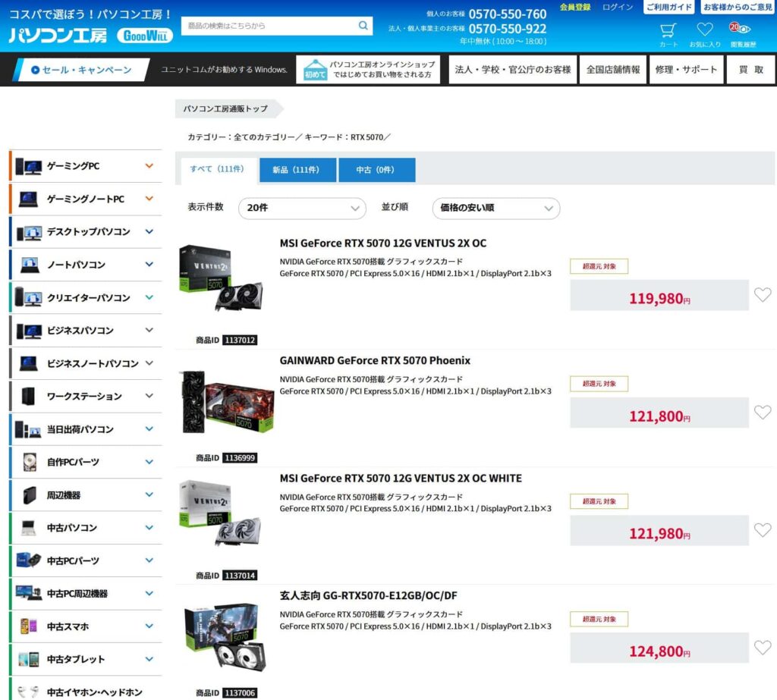
Task: Click 商品ID 1137012 label
Action: 226,341
